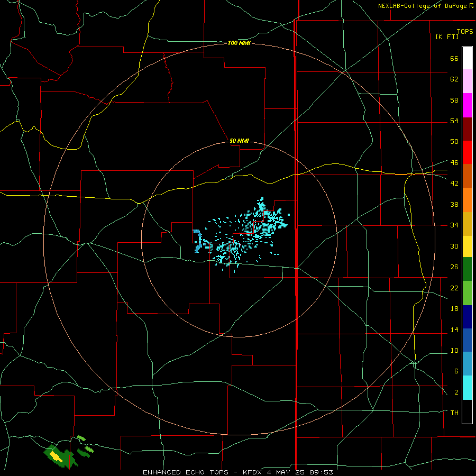Click the navy 14-18 kft legend swatch
Viewport: 476px width, 476px height.
point(467,317)
